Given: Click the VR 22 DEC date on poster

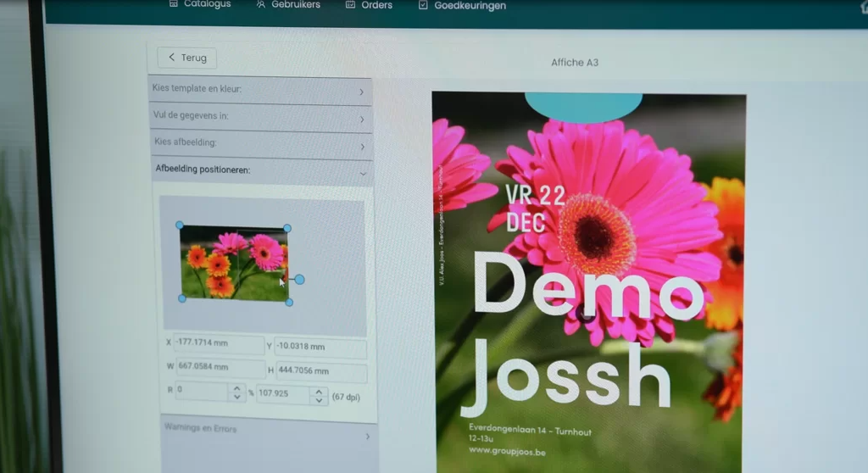Looking at the screenshot, I should pyautogui.click(x=535, y=209).
